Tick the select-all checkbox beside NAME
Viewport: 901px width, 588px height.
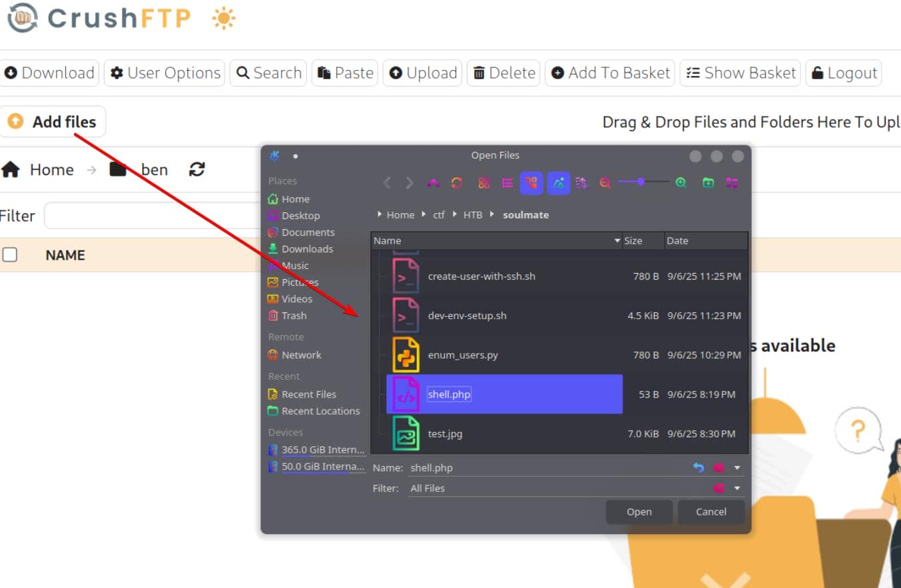(x=9, y=254)
